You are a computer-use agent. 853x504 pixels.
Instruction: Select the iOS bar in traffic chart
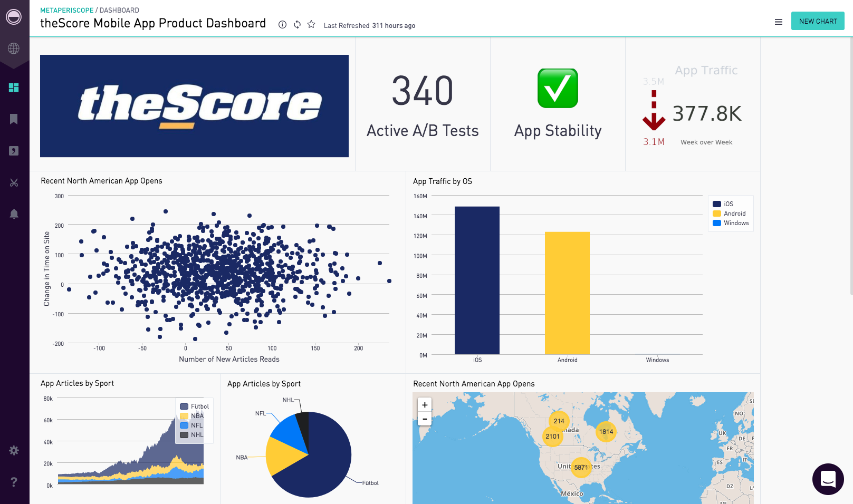pyautogui.click(x=477, y=280)
